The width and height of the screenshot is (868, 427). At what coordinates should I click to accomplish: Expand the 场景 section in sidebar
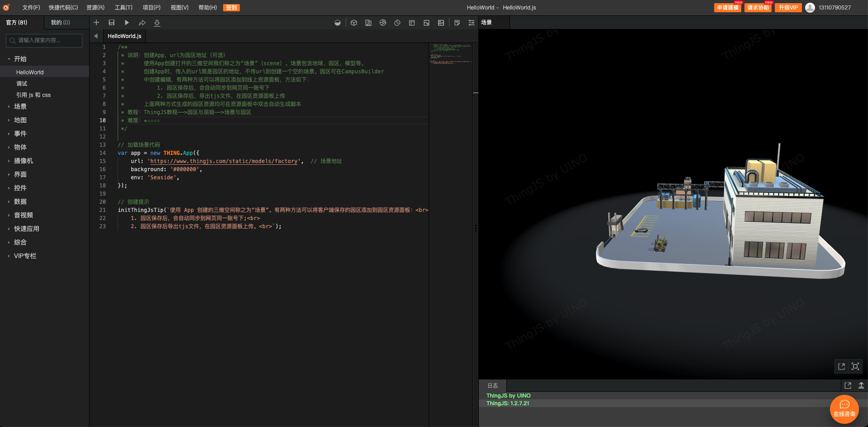tap(20, 106)
